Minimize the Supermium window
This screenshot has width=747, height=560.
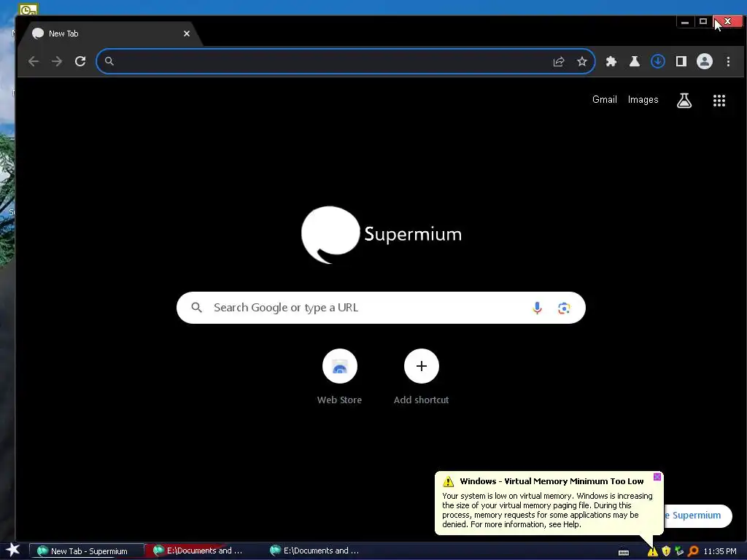(685, 21)
